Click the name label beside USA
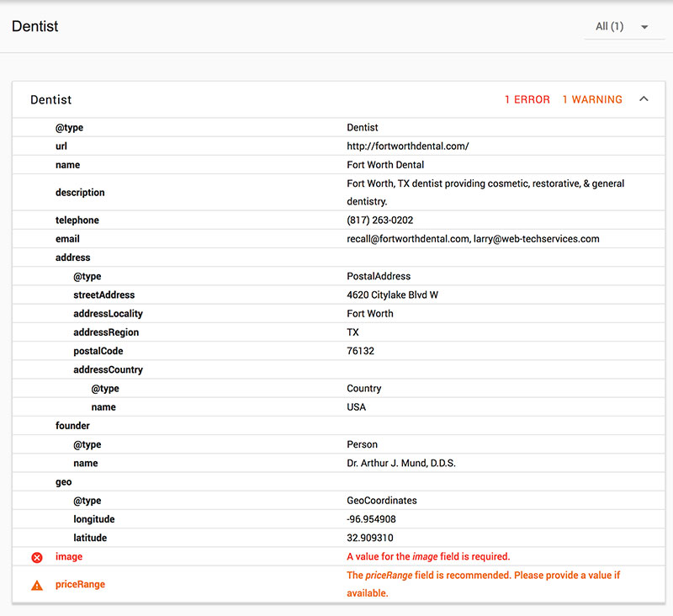 pyautogui.click(x=103, y=407)
